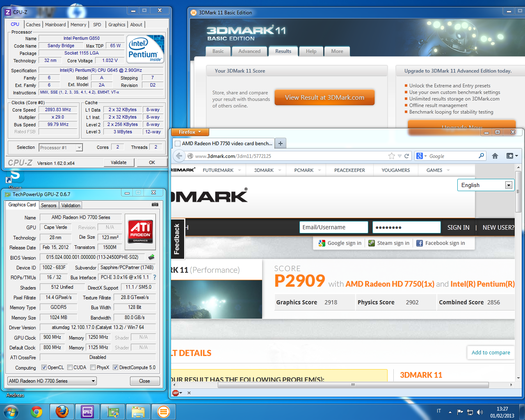
Task: Toggle the DirectCompute 5.0 checkbox
Action: (x=115, y=367)
